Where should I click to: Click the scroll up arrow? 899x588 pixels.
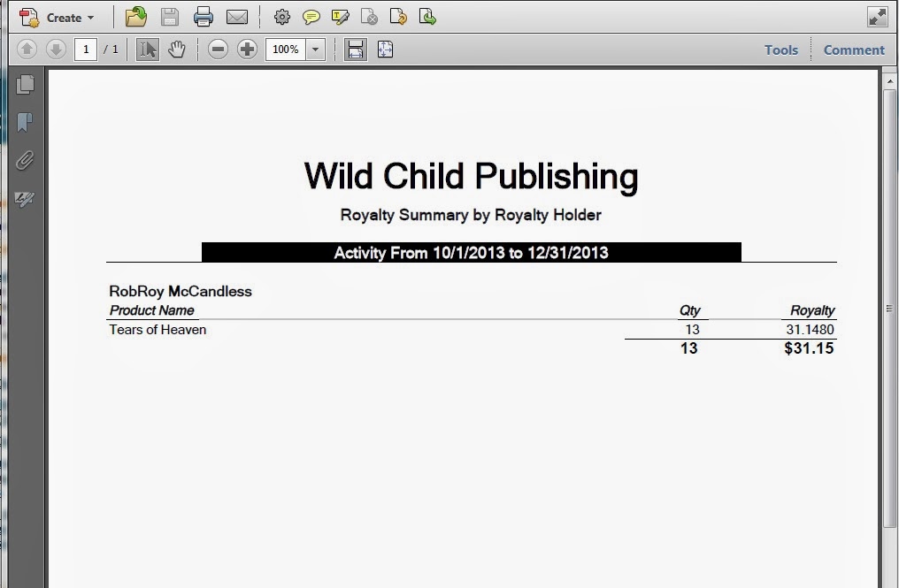point(889,82)
